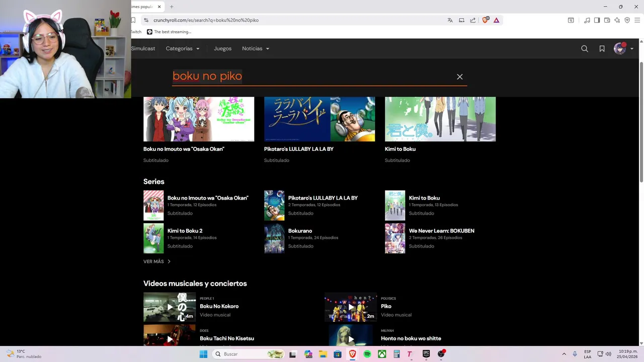Click the screen cast icon in address bar
Image resolution: width=644 pixels, height=362 pixels.
tap(461, 20)
